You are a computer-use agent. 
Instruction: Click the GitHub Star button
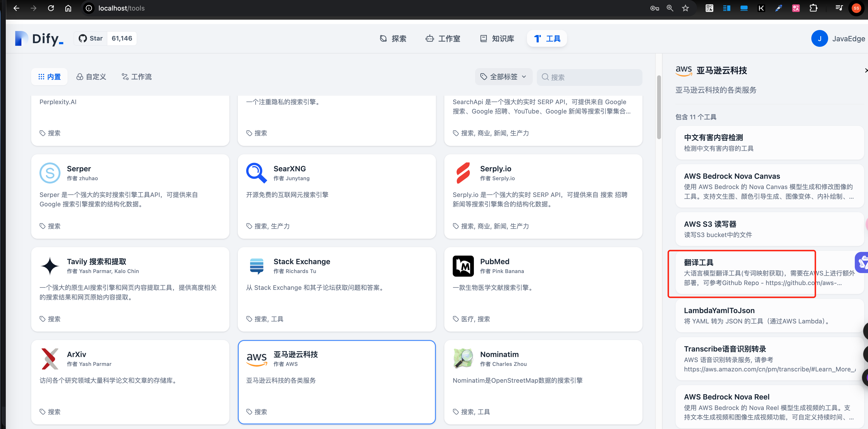(91, 38)
